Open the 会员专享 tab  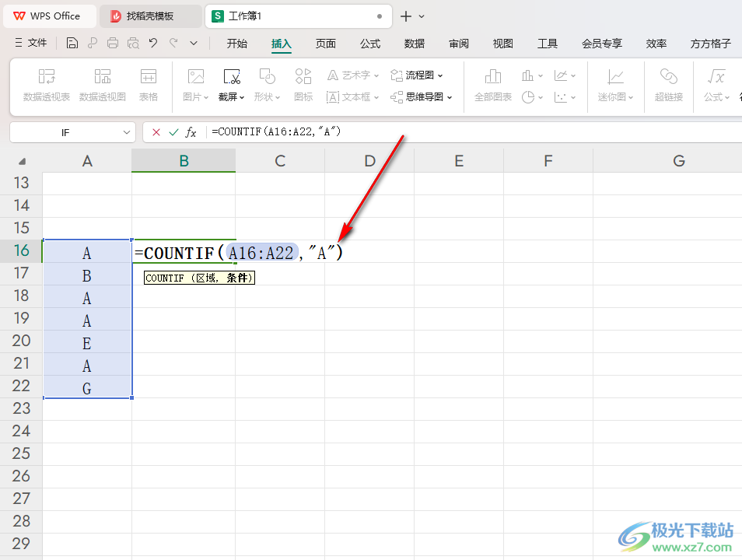click(602, 44)
